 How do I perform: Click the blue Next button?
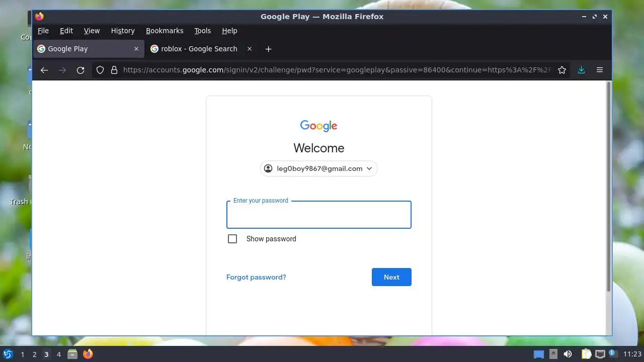[391, 277]
